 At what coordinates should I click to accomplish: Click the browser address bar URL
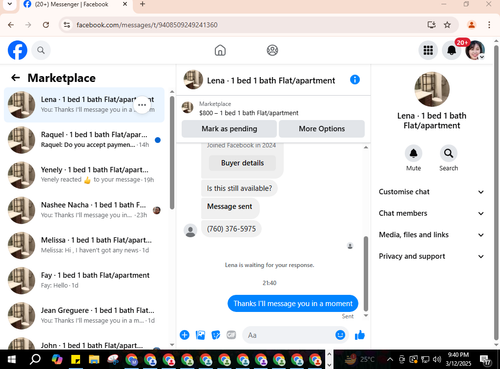coord(147,25)
